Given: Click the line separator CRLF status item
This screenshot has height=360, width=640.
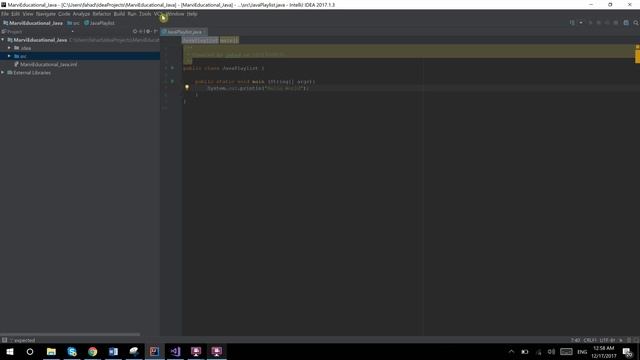Looking at the screenshot, I should (590, 340).
